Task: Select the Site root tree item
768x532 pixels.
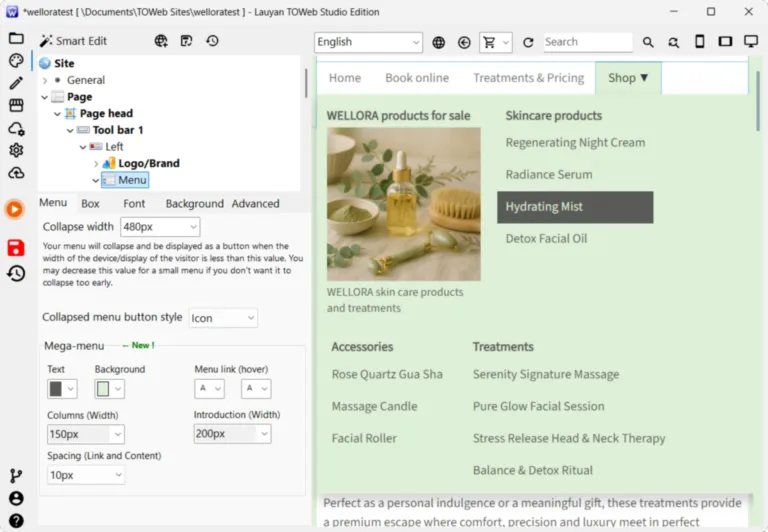Action: pyautogui.click(x=57, y=63)
